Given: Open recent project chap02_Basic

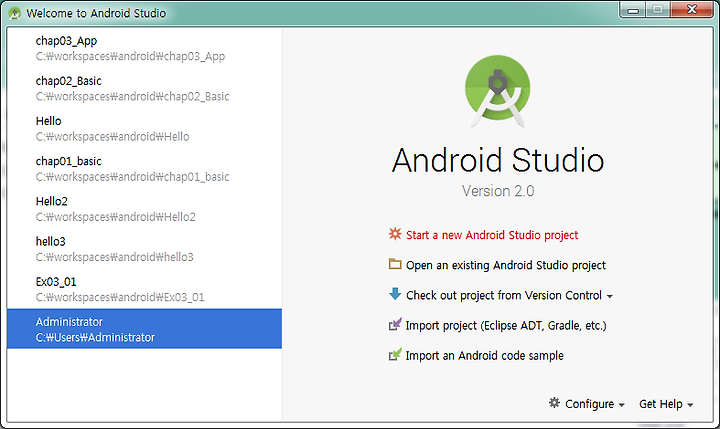Looking at the screenshot, I should (144, 89).
